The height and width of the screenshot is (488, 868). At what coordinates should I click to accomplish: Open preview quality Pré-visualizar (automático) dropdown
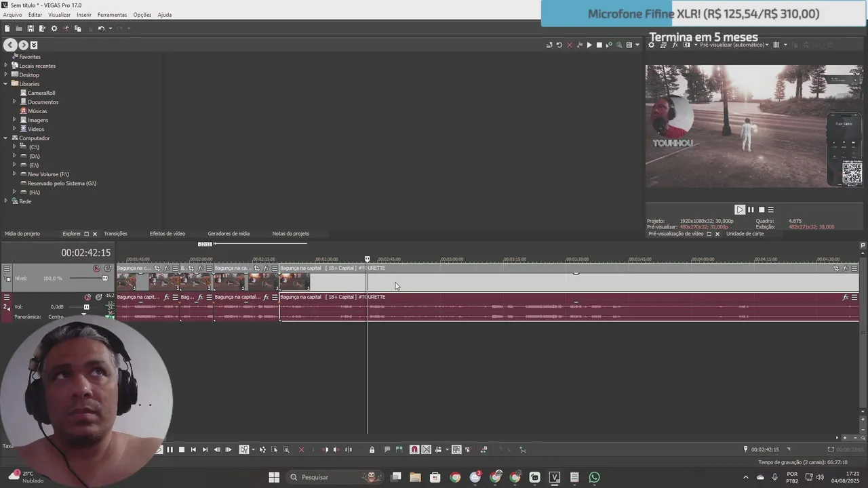[x=734, y=45]
